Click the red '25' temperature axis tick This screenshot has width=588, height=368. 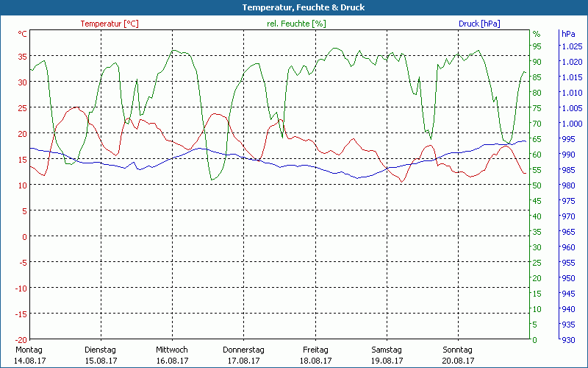[23, 107]
